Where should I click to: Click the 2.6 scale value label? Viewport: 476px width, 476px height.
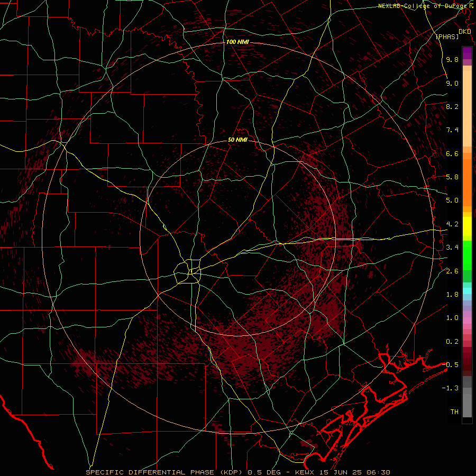[452, 271]
